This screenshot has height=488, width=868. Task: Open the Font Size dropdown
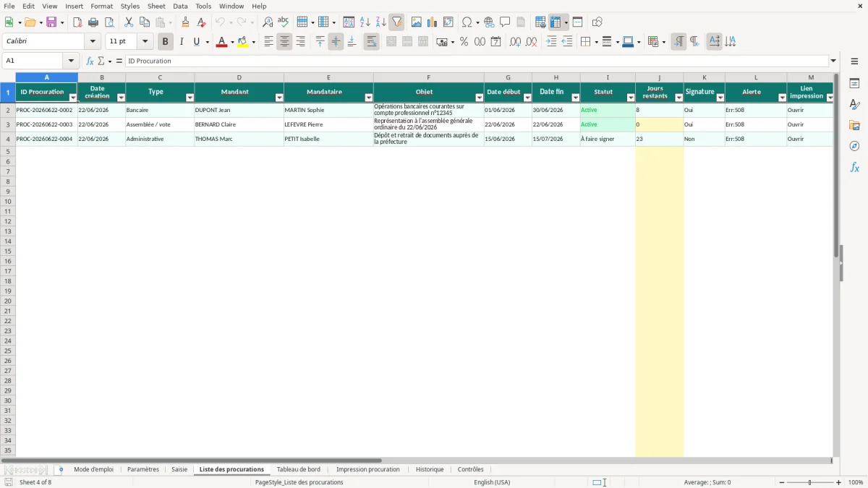click(145, 42)
